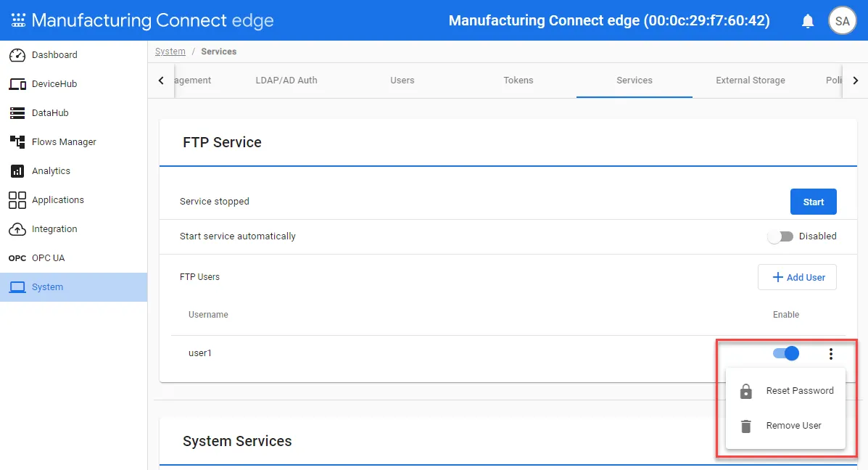Click the OPC UA icon
868x470 pixels.
pyautogui.click(x=17, y=258)
